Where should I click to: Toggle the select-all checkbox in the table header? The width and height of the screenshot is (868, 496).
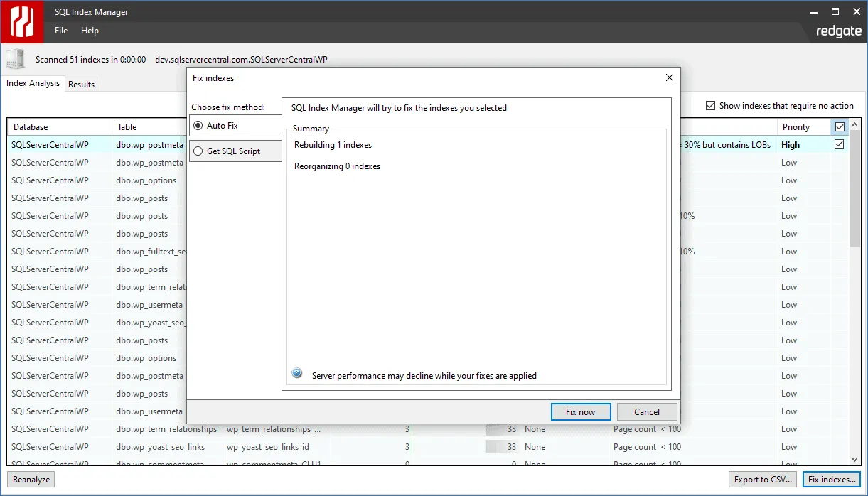tap(840, 127)
